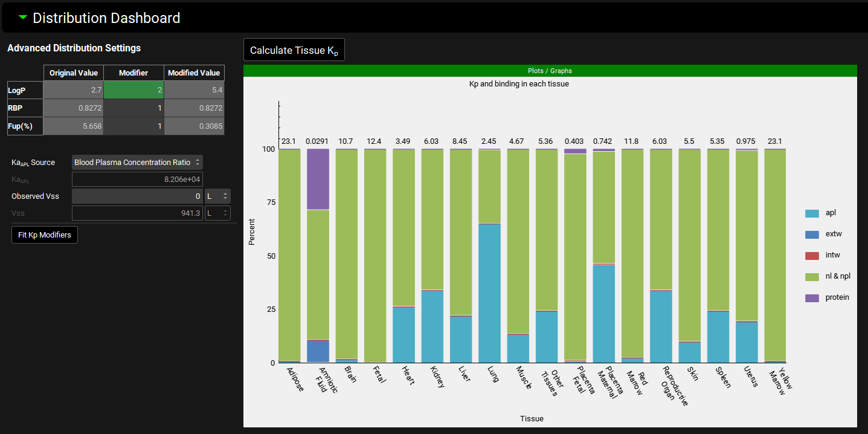Toggle the apl legend swatch

coord(812,213)
